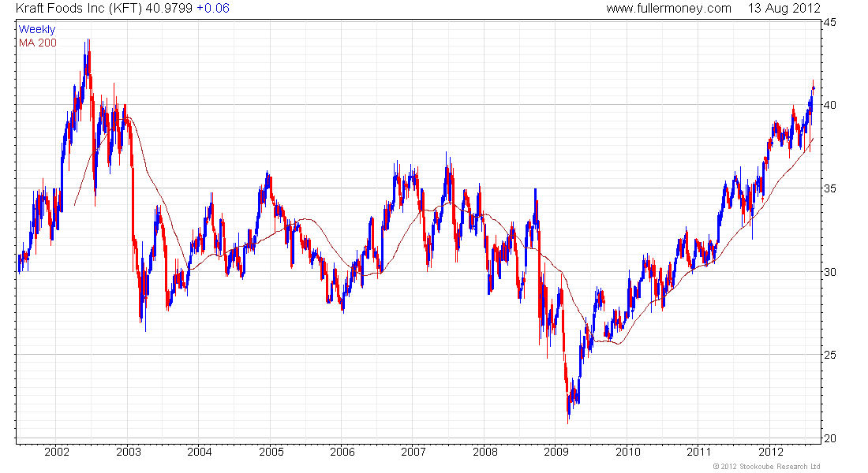Click the 'Kraft Foods Inc (KFT)' chart title
Image resolution: width=868 pixels, height=473 pixels.
point(79,9)
